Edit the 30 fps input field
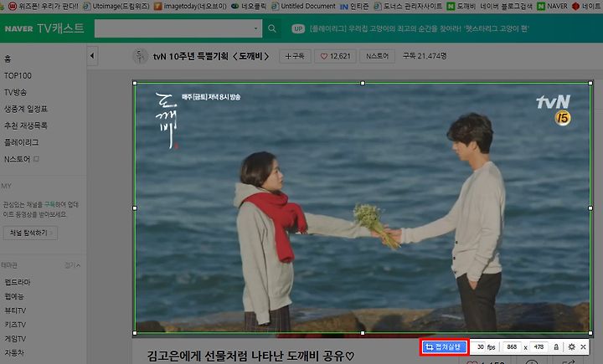 480,347
